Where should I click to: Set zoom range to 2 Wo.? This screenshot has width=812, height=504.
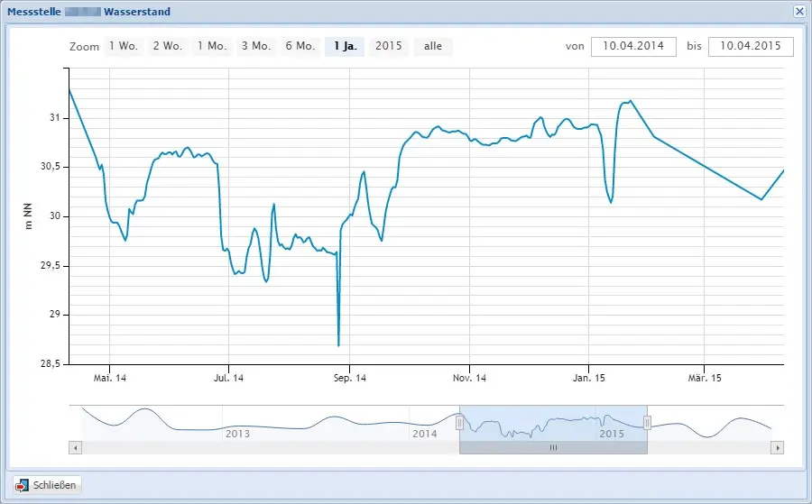pos(168,47)
